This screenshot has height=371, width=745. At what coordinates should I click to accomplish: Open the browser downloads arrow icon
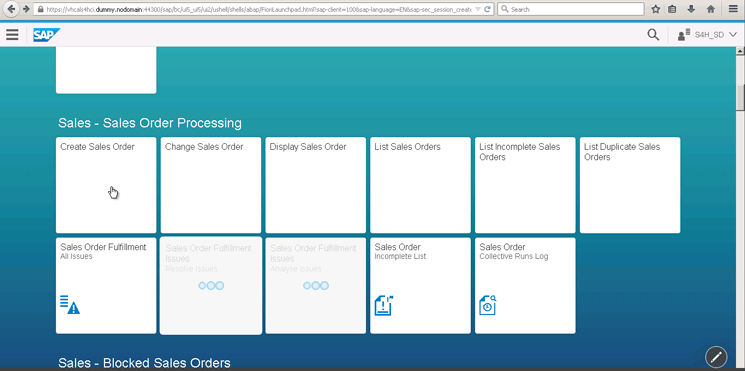(691, 9)
